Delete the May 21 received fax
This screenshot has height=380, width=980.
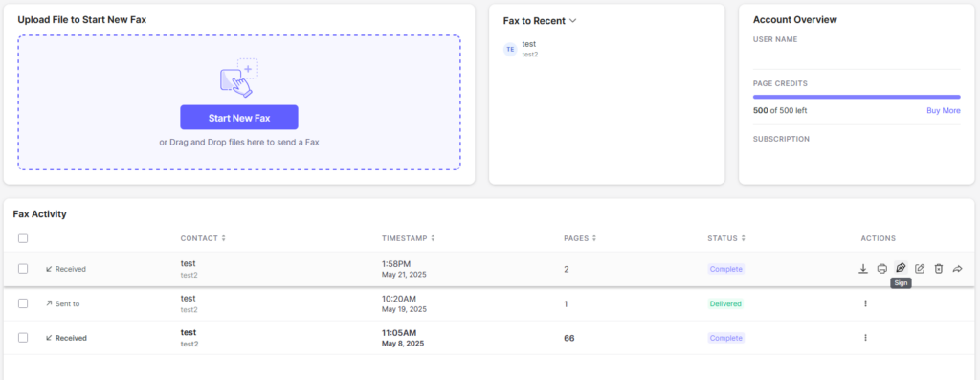click(x=938, y=269)
